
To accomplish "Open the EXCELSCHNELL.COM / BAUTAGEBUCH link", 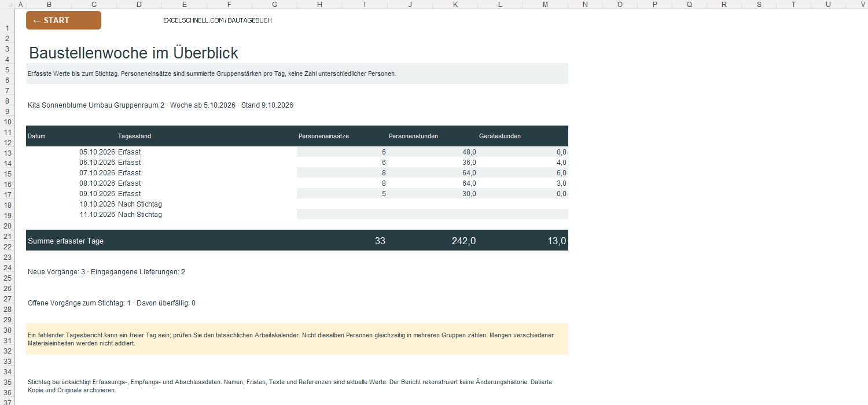I will 218,20.
